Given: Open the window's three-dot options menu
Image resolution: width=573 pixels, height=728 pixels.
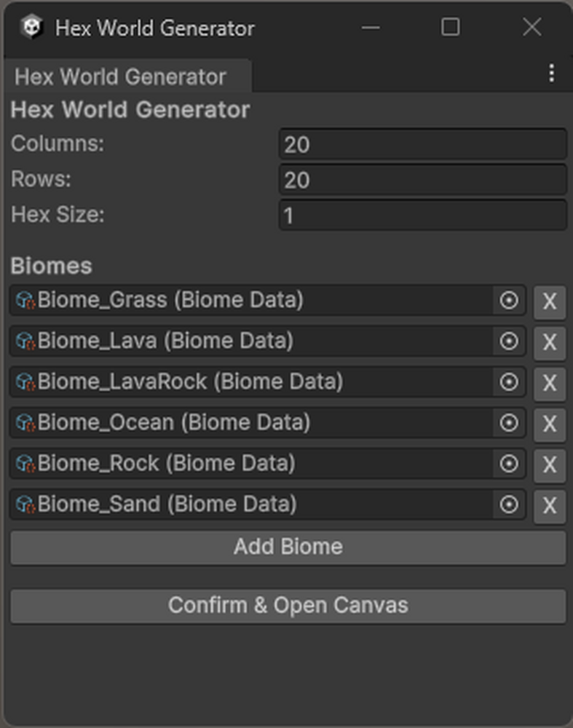Looking at the screenshot, I should point(552,73).
